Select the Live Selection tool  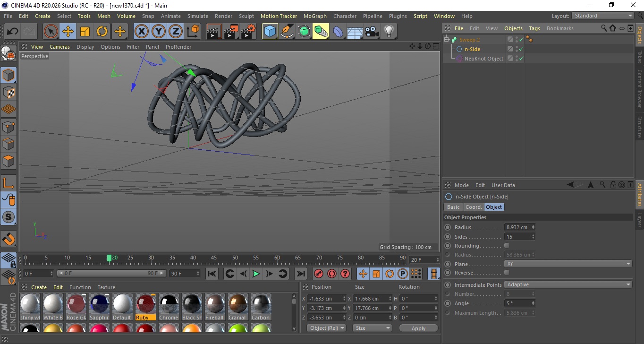[51, 32]
